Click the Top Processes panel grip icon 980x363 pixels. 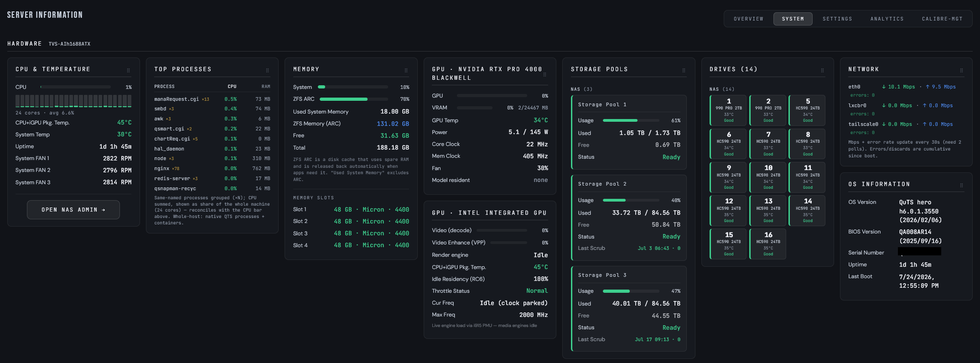pyautogui.click(x=267, y=70)
